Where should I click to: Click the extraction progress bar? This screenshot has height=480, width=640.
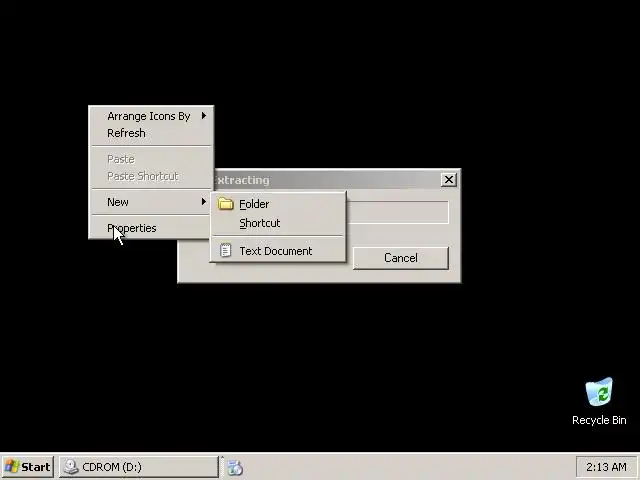click(398, 212)
